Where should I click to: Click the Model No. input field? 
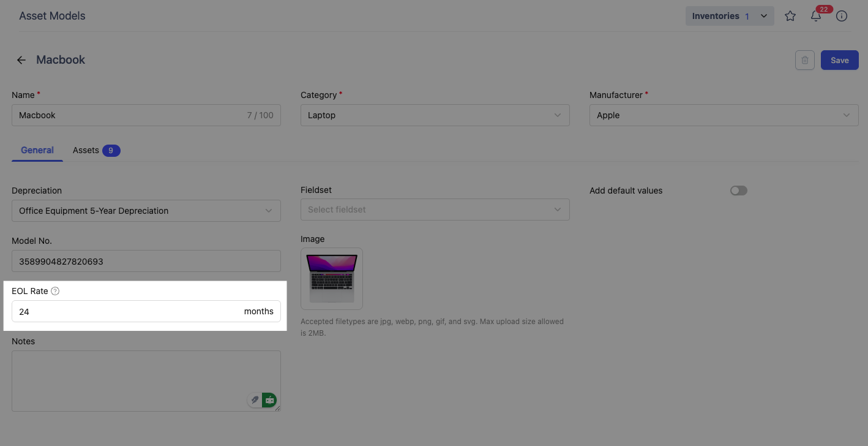pos(146,262)
